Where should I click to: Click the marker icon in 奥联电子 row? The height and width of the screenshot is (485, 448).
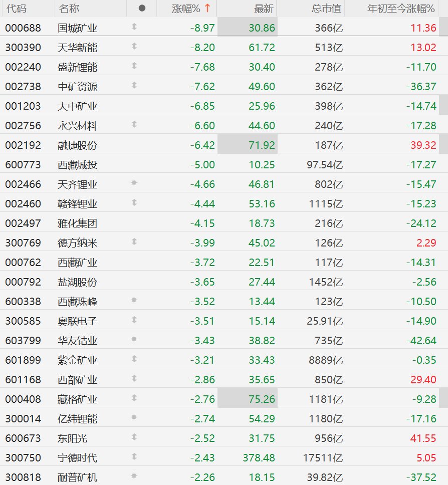pyautogui.click(x=134, y=320)
